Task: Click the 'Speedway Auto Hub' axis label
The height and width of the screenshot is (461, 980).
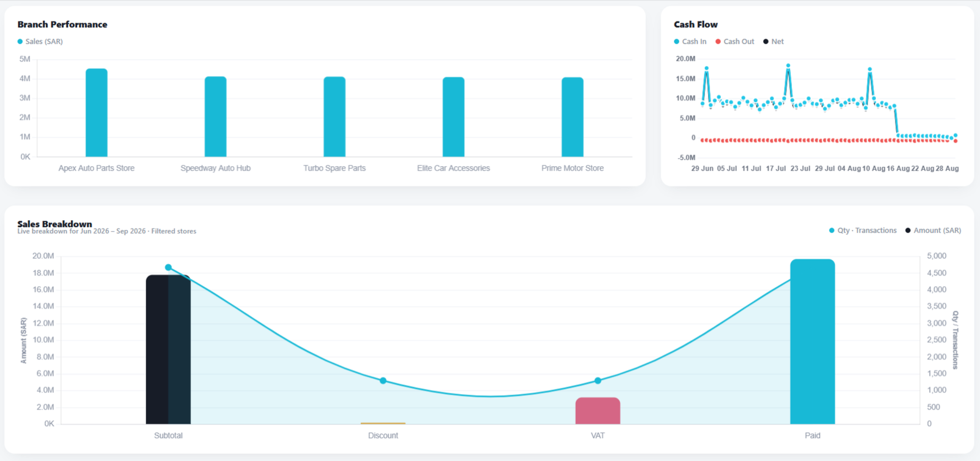Action: (x=216, y=168)
